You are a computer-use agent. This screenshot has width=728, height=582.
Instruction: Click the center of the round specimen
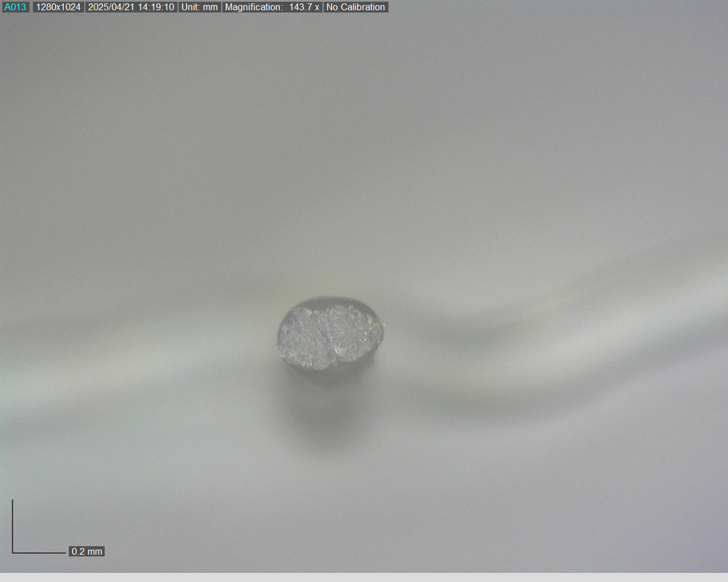pos(330,336)
